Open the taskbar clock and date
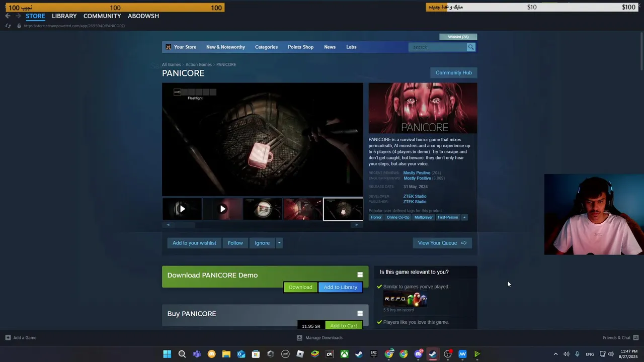The height and width of the screenshot is (362, 644). tap(629, 354)
